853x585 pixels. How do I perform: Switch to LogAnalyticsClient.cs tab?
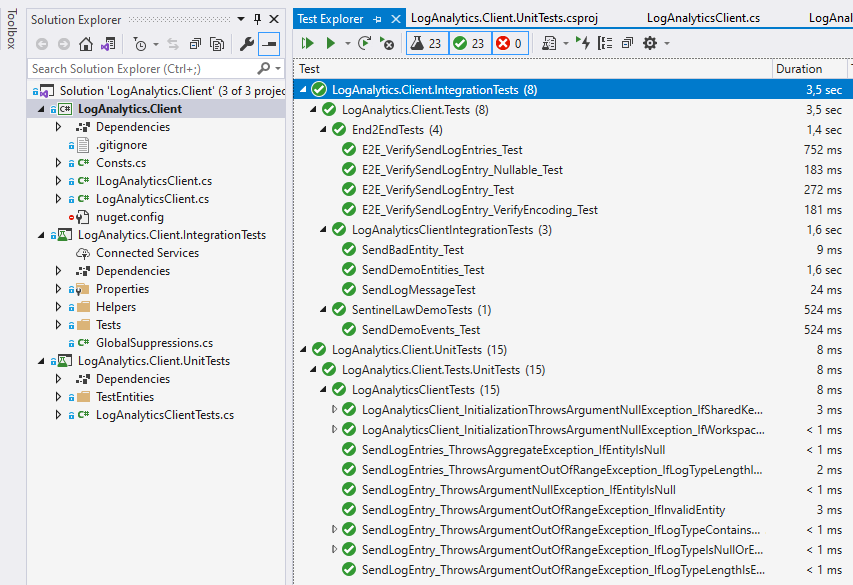pyautogui.click(x=703, y=18)
